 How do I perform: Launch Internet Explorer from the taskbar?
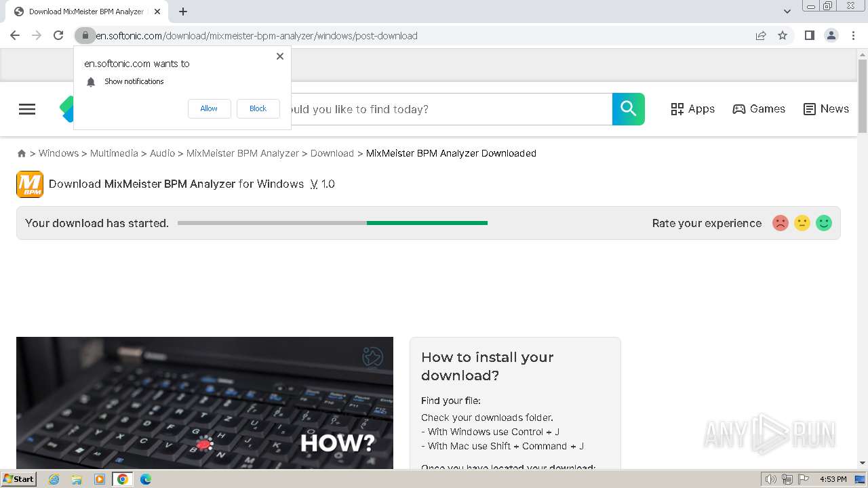pyautogui.click(x=54, y=479)
